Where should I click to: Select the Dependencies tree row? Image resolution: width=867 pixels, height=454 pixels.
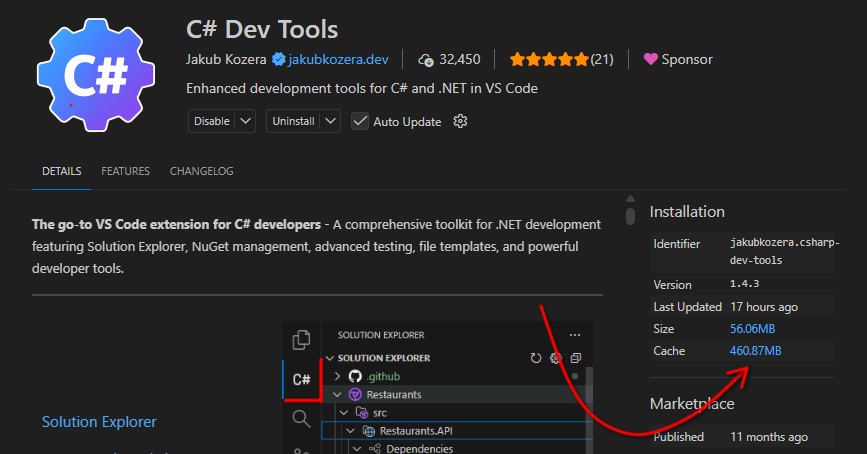457,448
